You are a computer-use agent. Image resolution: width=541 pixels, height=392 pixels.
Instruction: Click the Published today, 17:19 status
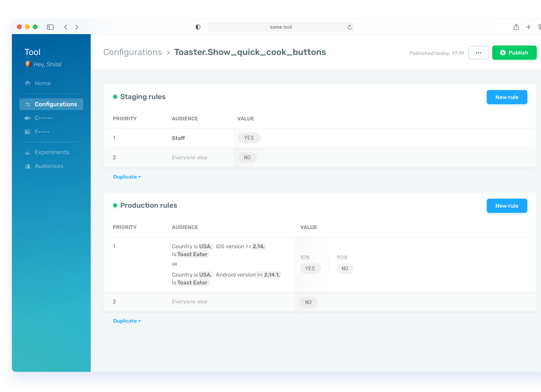(x=436, y=53)
